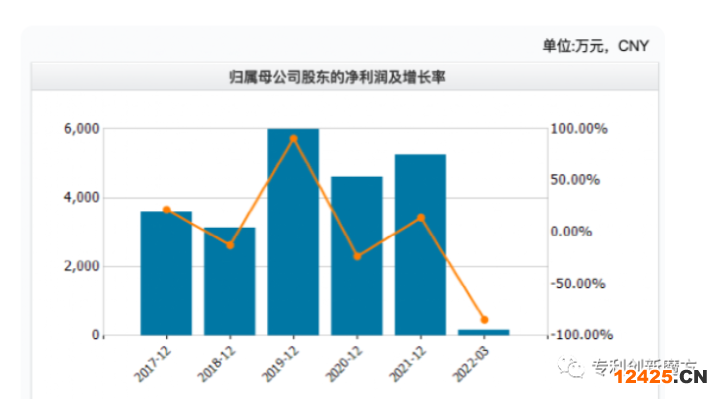This screenshot has height=399, width=720.
Task: Click the orange growth point on 2018-12
Action: click(x=231, y=245)
